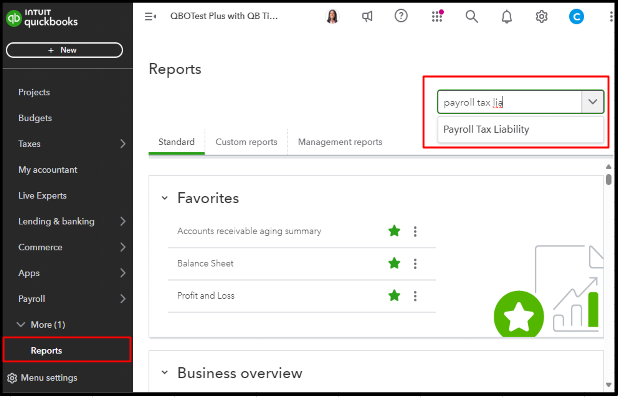Collapse the navigation menu with hamburger icon
This screenshot has width=618, height=397.
[x=150, y=17]
